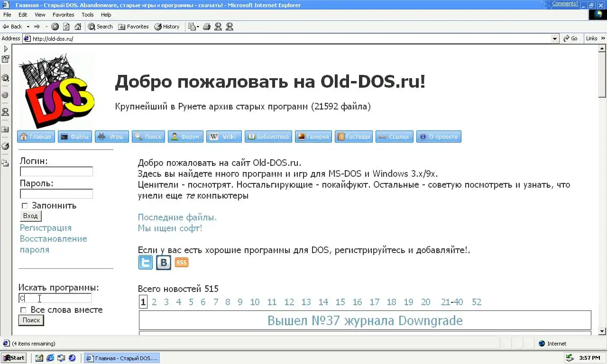Open Вышел №37 журнала Downgrade headline
Screen dimensions: 607x364
(365, 321)
